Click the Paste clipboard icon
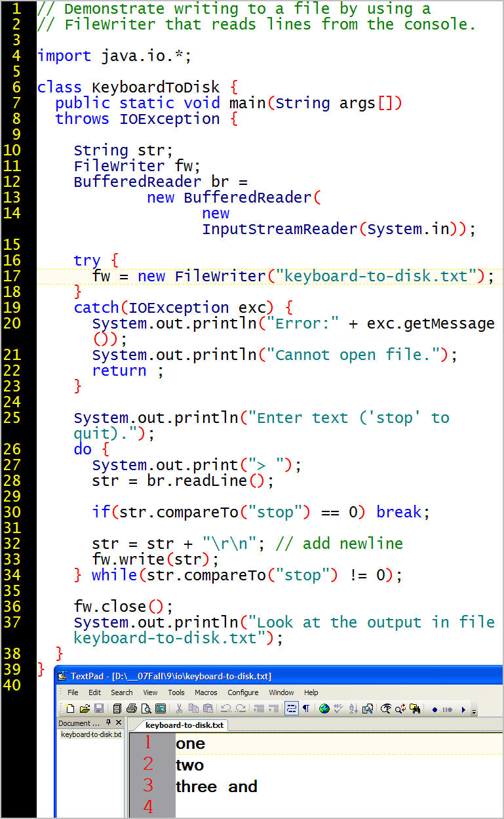This screenshot has height=819, width=504. 208,709
